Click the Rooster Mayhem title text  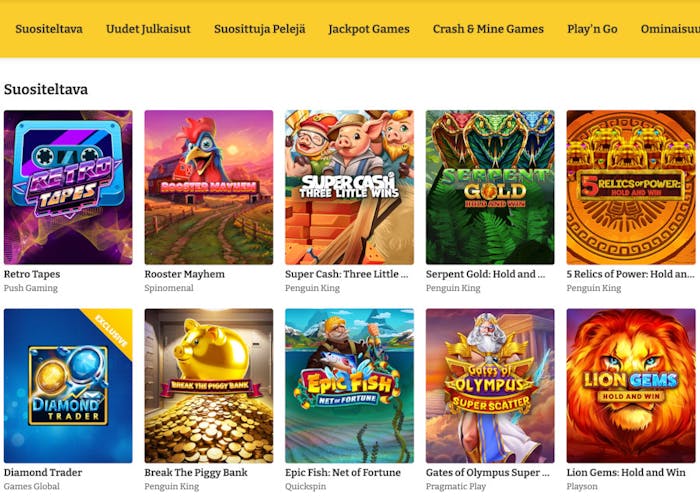[x=184, y=274]
